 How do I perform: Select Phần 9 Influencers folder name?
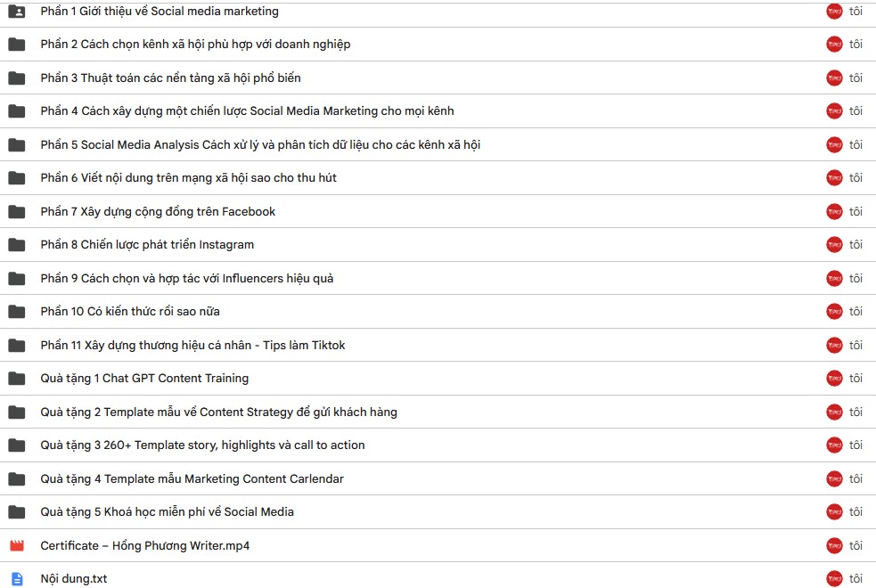(x=186, y=278)
